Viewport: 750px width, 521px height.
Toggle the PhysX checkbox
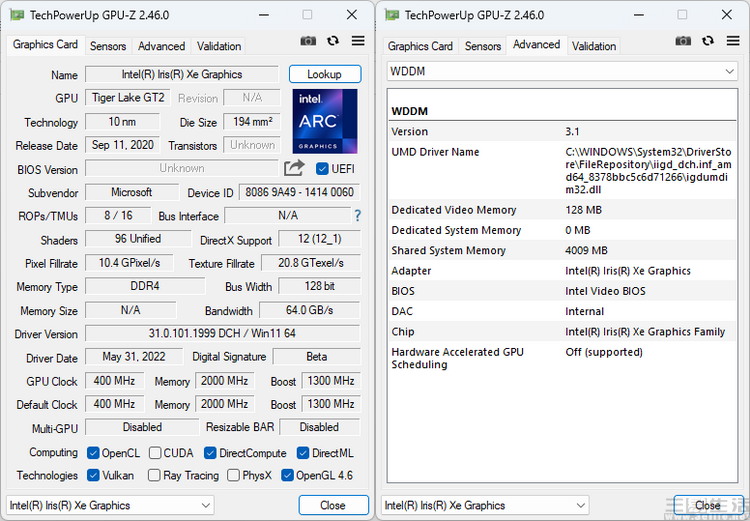click(x=233, y=475)
